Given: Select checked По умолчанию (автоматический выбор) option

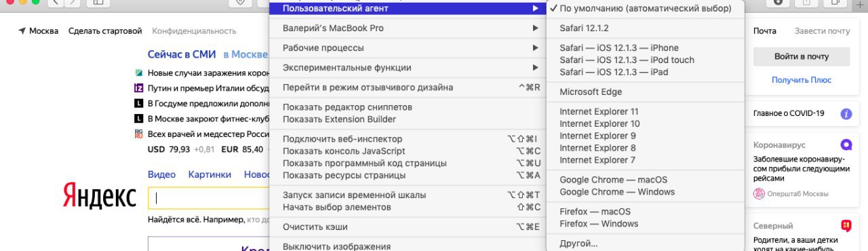Looking at the screenshot, I should pyautogui.click(x=645, y=9).
